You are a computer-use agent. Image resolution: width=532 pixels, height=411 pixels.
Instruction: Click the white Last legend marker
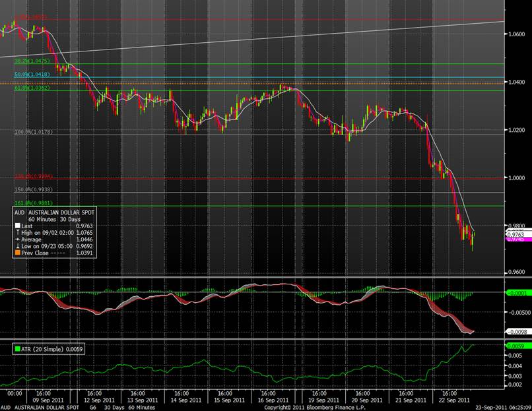click(18, 225)
